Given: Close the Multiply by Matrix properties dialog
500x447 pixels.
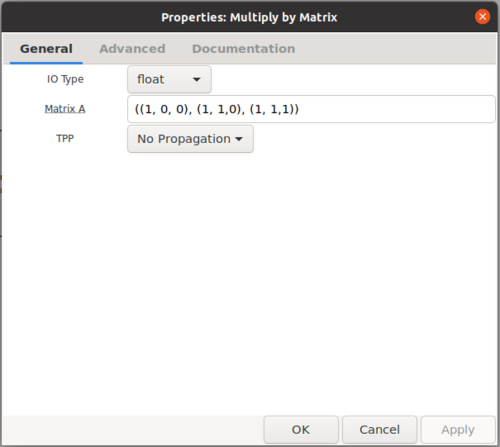Looking at the screenshot, I should tap(482, 17).
